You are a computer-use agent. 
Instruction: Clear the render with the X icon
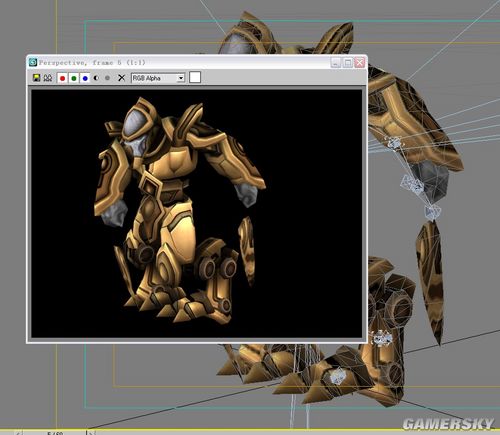(x=121, y=78)
